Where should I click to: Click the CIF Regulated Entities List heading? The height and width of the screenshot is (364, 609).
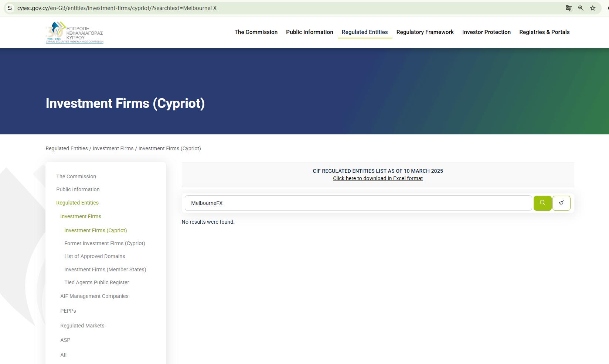[378, 171]
